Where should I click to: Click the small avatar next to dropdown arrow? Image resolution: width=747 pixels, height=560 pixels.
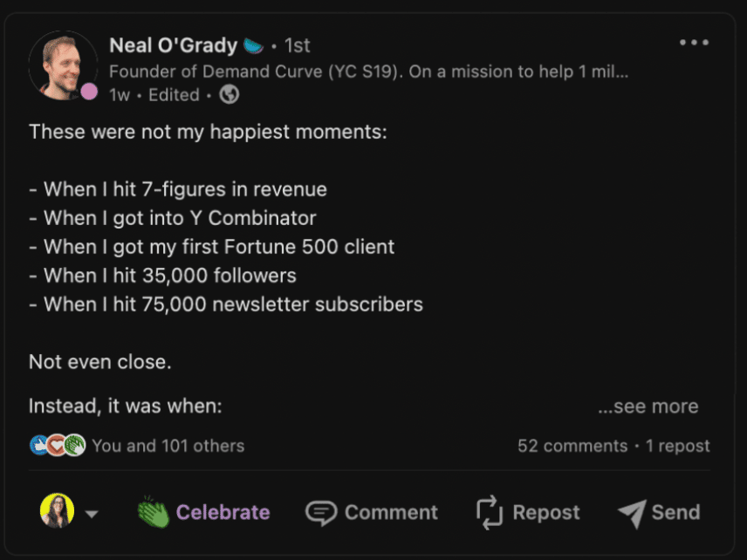57,511
